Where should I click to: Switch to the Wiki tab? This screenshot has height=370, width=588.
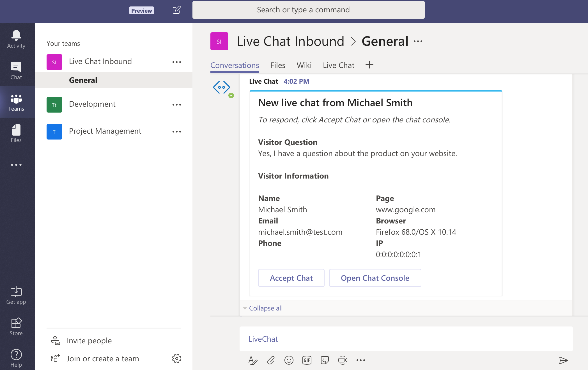304,65
